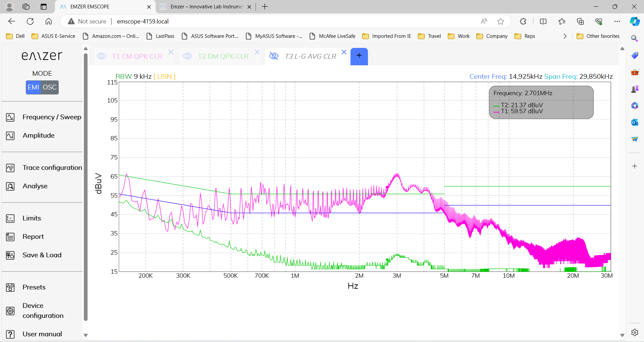Open Copilot sidebar icon

635,21
